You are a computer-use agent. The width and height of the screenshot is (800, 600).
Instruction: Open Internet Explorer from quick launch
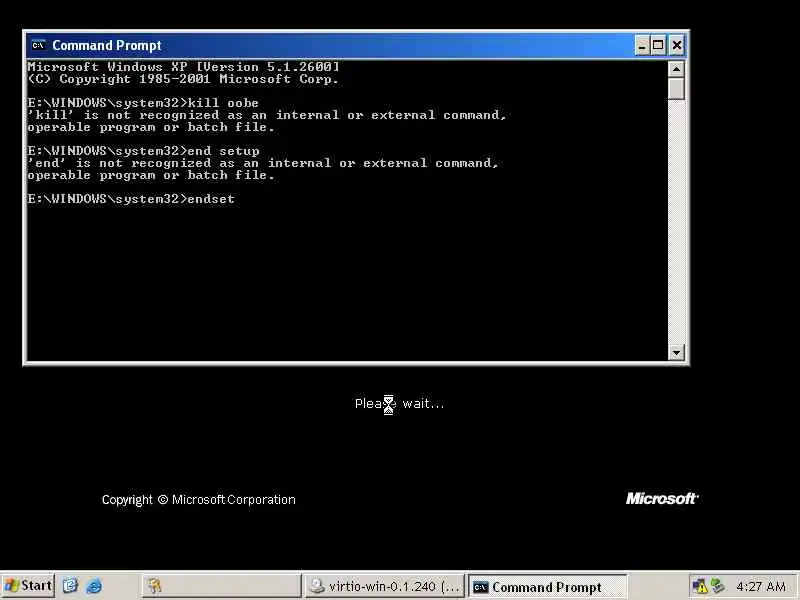[x=94, y=586]
